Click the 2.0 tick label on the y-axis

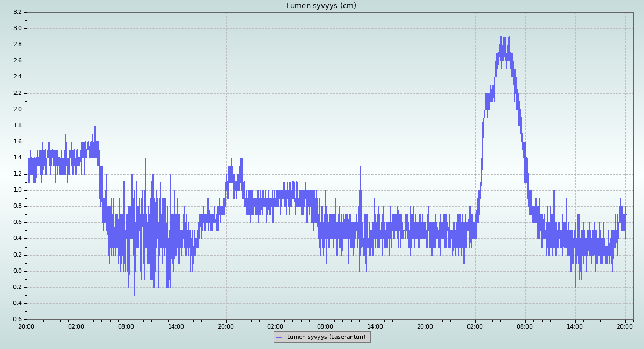coord(17,109)
